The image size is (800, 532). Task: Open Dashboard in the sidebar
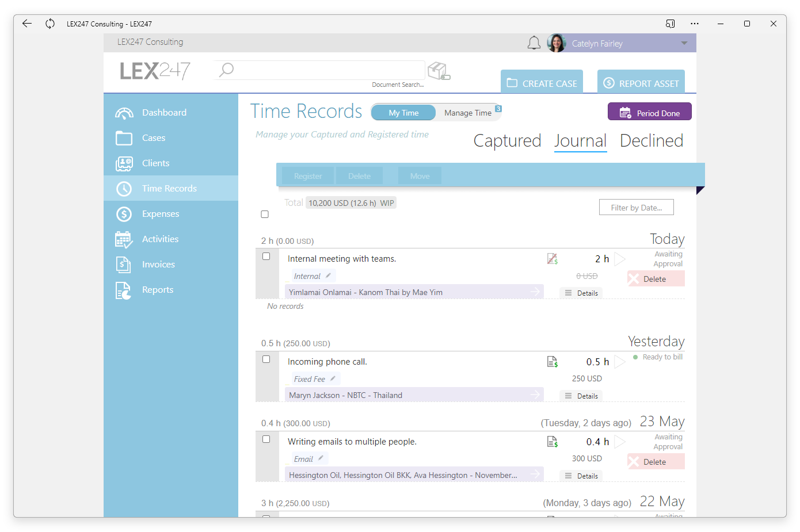coord(171,113)
